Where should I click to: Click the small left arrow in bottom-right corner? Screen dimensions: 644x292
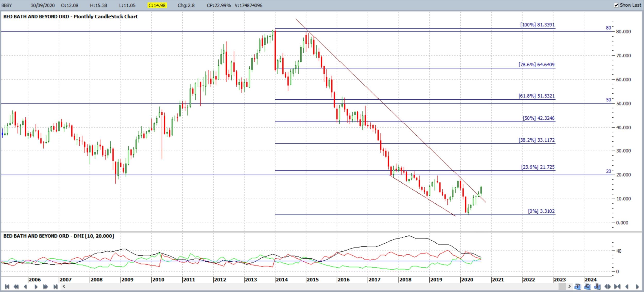point(627,287)
